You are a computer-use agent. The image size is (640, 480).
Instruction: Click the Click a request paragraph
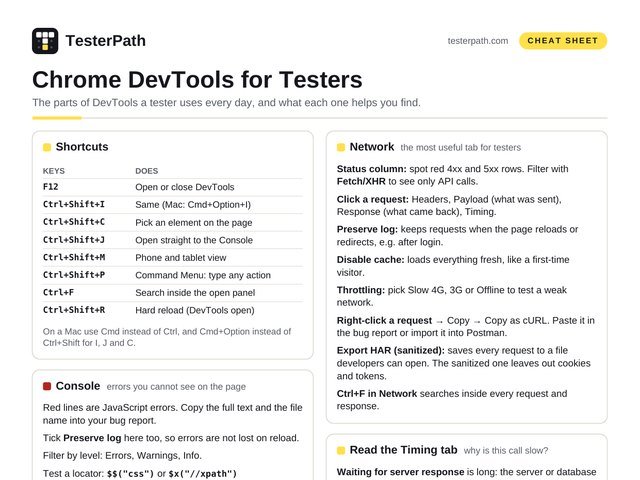tap(449, 205)
